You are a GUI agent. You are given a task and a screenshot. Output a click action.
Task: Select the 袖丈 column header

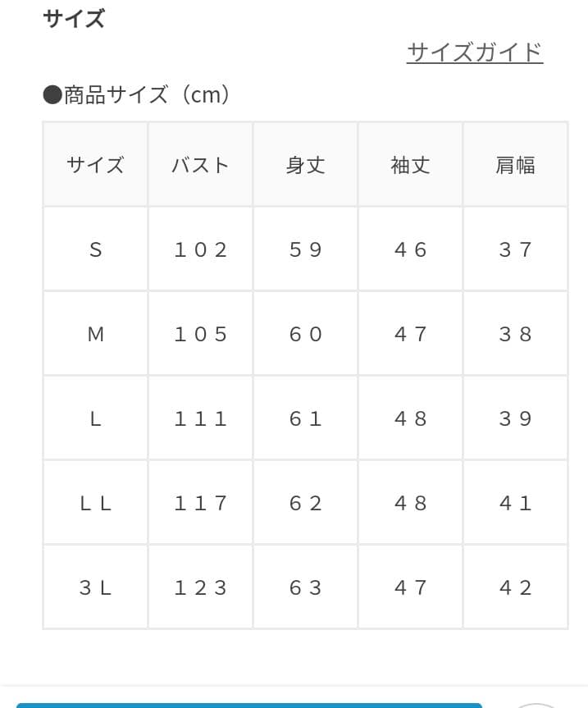pyautogui.click(x=410, y=165)
